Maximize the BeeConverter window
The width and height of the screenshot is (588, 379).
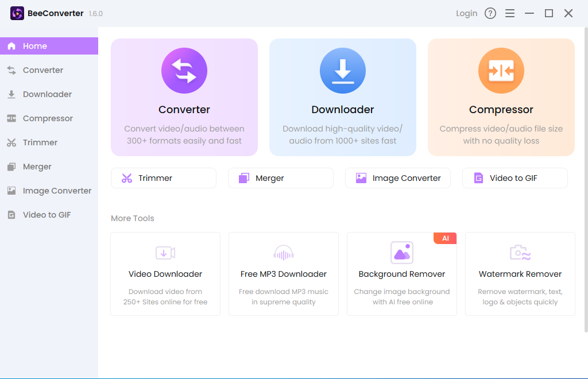click(x=548, y=14)
